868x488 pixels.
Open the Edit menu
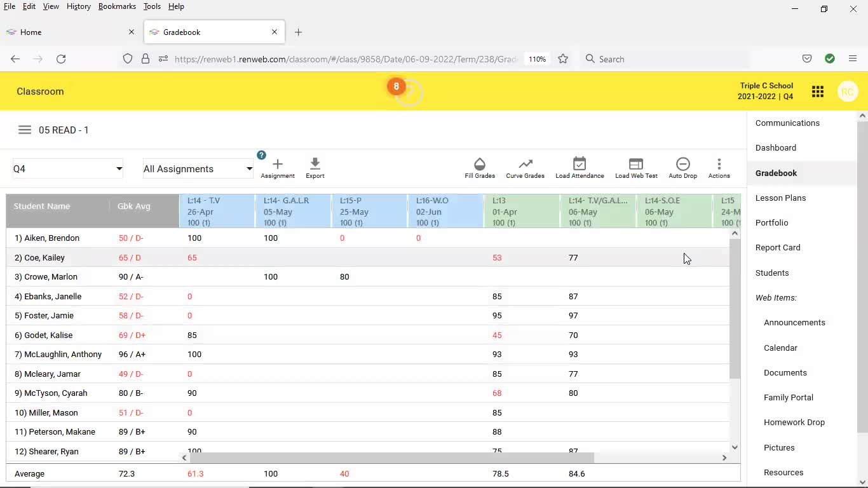click(x=29, y=6)
